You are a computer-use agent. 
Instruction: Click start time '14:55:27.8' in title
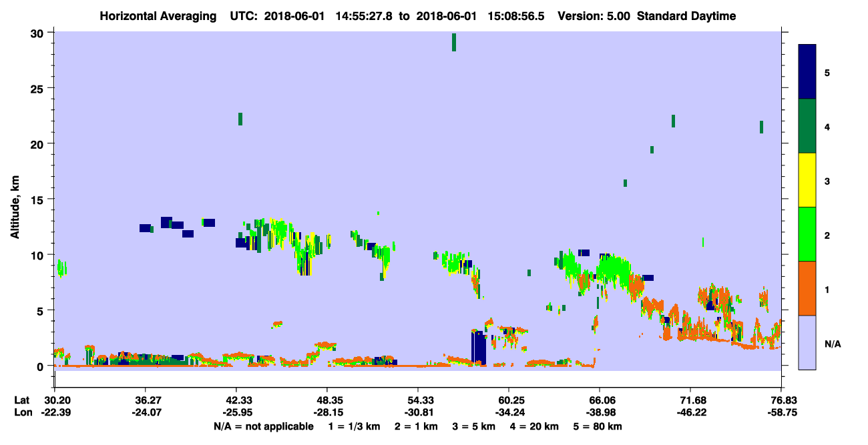363,16
